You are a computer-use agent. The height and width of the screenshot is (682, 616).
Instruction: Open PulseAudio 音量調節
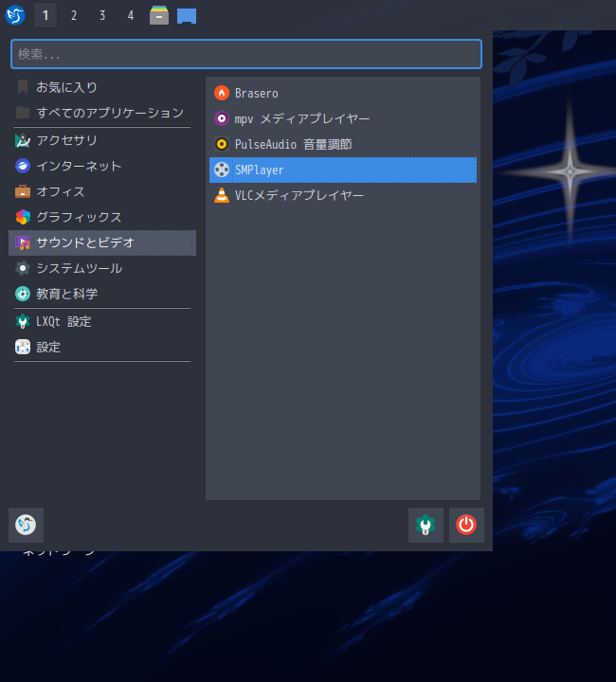(x=343, y=144)
